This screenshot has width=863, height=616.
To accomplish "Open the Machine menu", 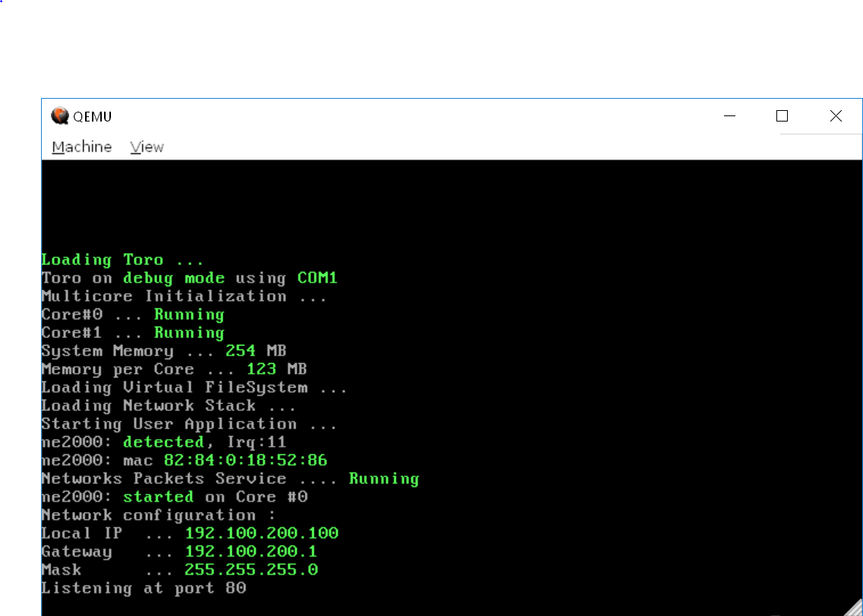I will pos(81,147).
